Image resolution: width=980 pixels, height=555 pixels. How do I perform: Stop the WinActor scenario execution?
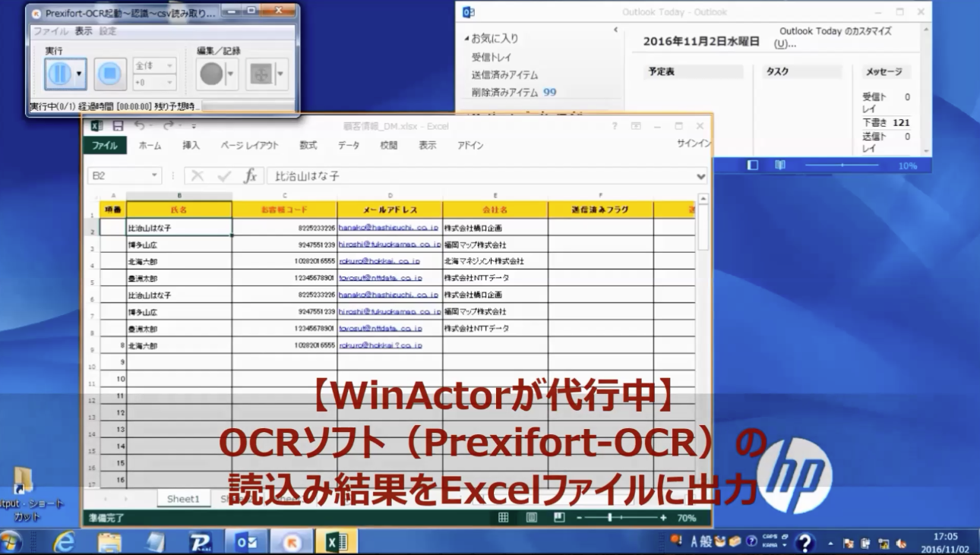pyautogui.click(x=110, y=74)
